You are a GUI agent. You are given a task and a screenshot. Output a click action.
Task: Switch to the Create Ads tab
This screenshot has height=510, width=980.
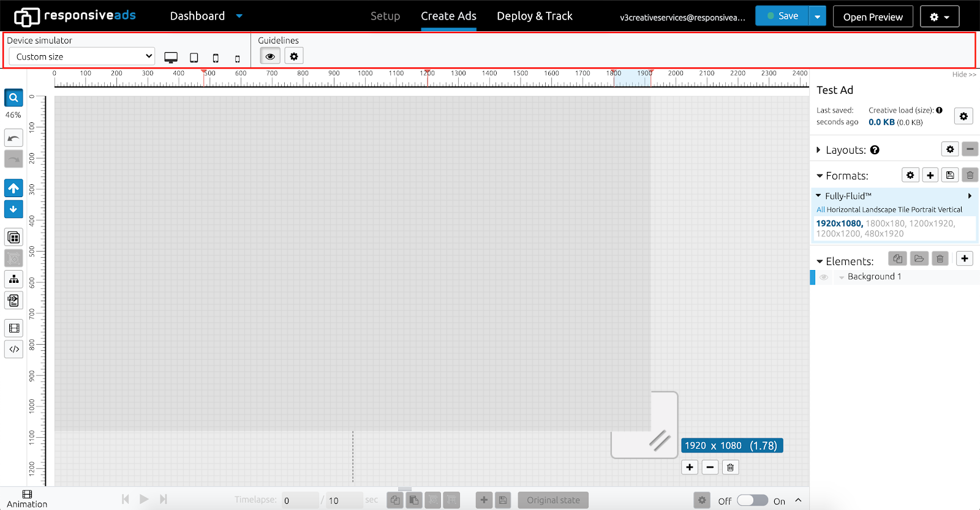coord(448,17)
